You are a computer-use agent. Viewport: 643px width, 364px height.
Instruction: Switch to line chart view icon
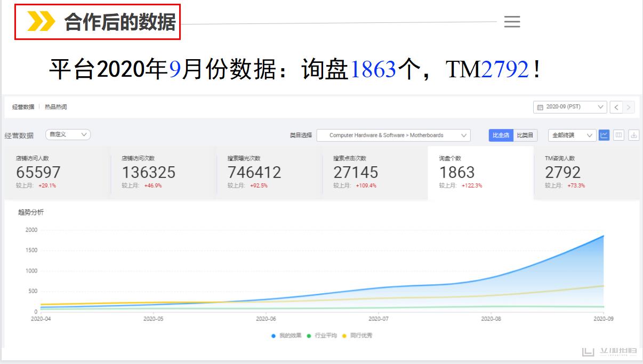click(x=604, y=135)
